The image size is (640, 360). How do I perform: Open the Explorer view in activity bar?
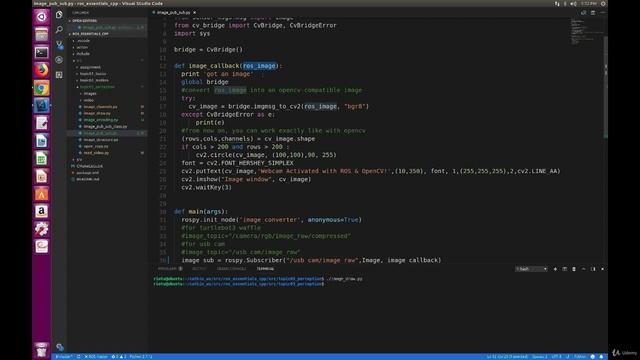[x=59, y=15]
